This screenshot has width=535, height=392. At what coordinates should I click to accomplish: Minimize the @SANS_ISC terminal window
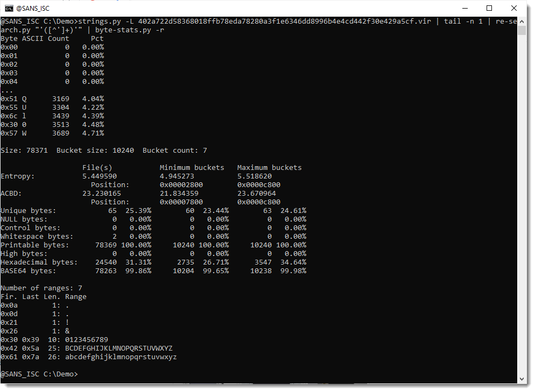coord(464,8)
